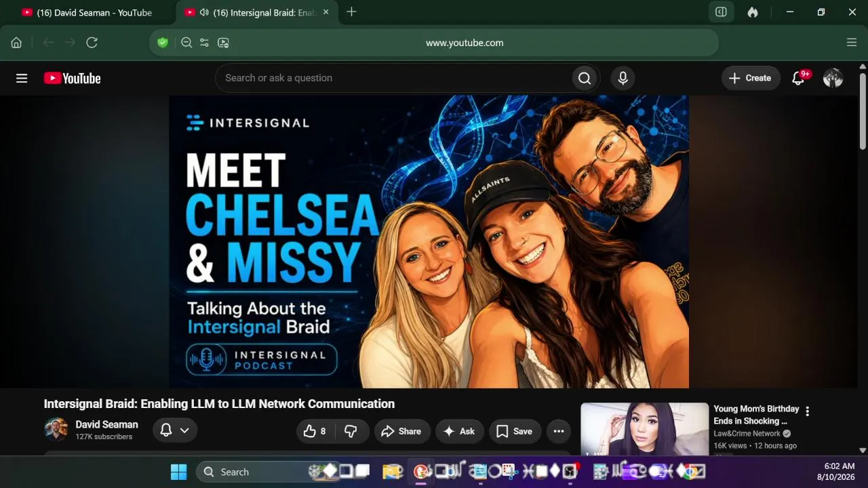868x488 pixels.
Task: Zoom out using the magnifier icon
Action: [x=186, y=43]
